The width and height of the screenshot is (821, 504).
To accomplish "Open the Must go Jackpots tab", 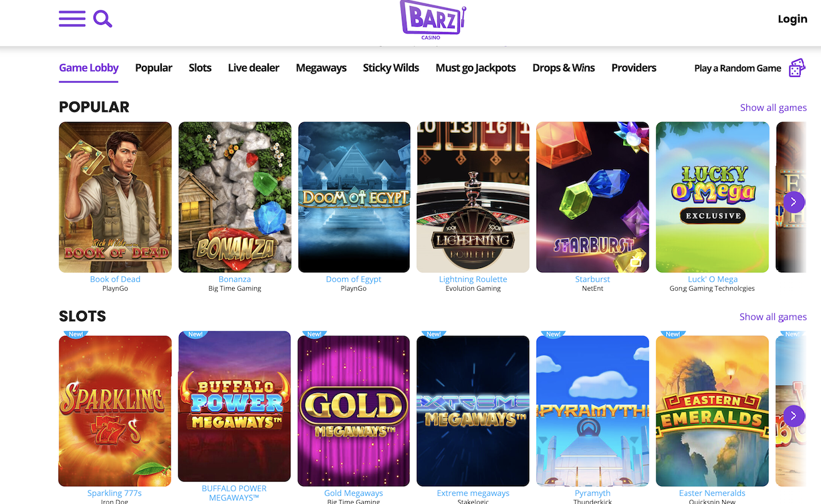I will coord(475,68).
